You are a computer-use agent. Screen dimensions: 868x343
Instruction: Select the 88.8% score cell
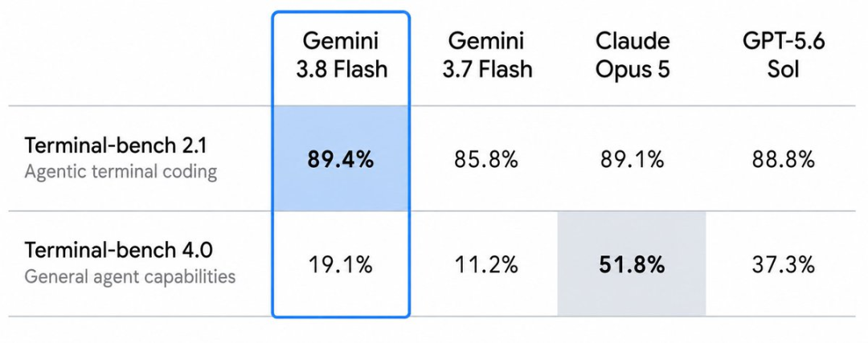(x=784, y=161)
